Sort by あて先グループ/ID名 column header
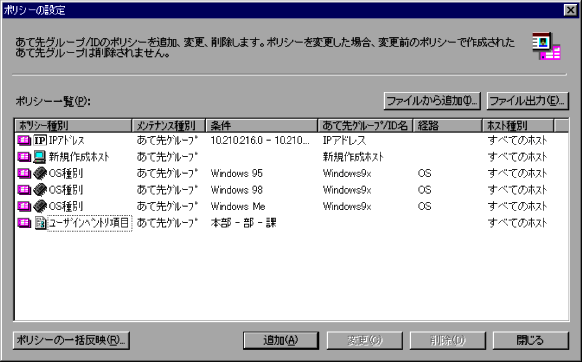582x362 pixels. coord(365,126)
